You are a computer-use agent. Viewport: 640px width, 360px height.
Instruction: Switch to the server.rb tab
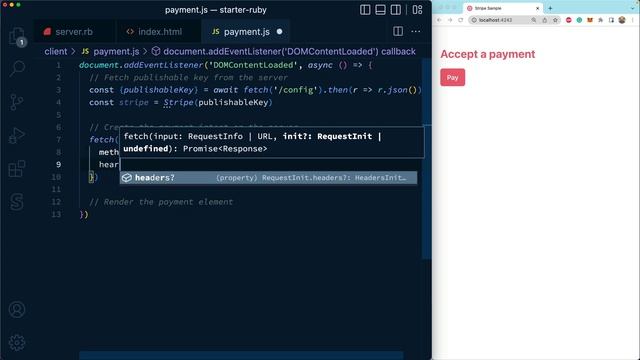point(68,31)
